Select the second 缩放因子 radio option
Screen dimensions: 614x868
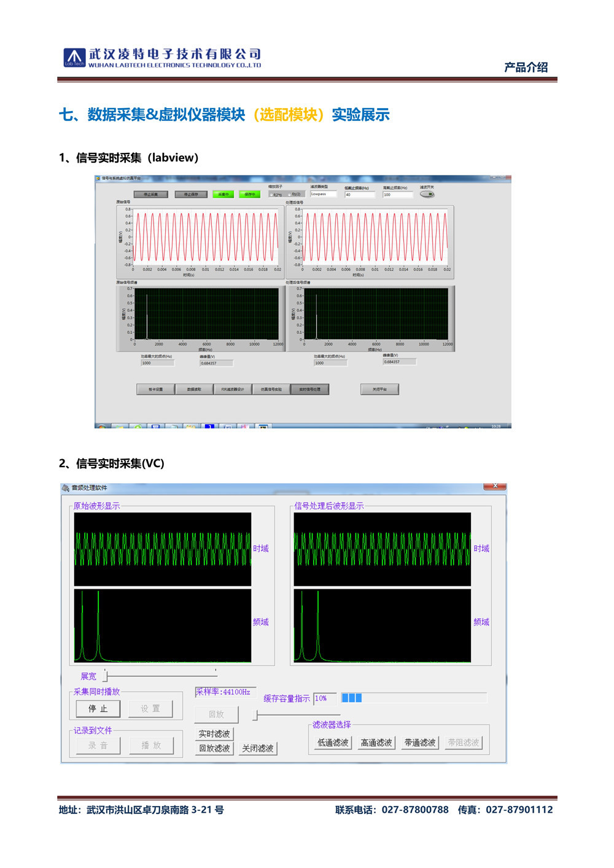291,195
